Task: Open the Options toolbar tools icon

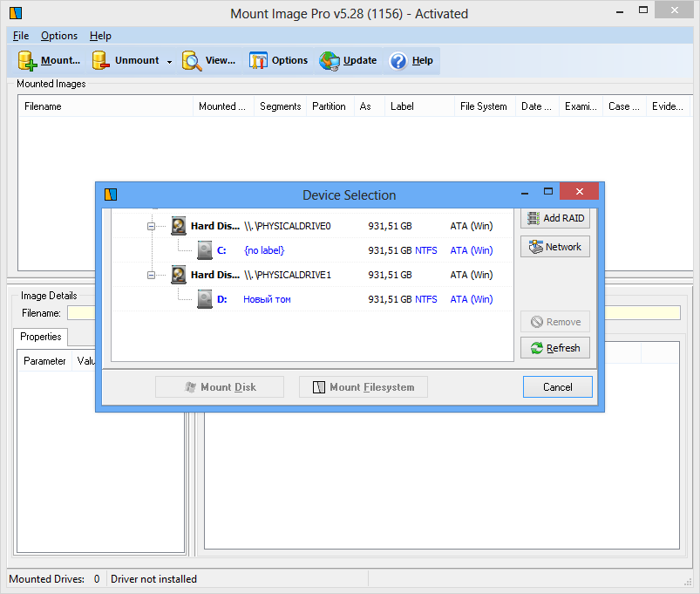Action: click(x=258, y=61)
